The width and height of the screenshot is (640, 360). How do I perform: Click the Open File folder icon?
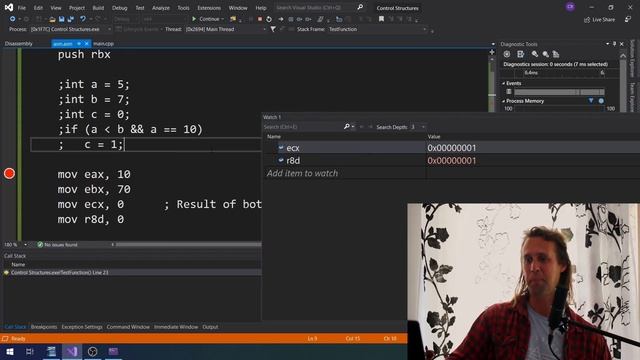click(x=52, y=19)
